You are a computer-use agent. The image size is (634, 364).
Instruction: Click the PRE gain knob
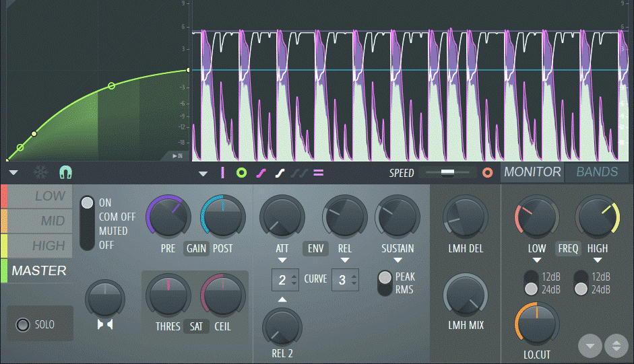click(168, 217)
